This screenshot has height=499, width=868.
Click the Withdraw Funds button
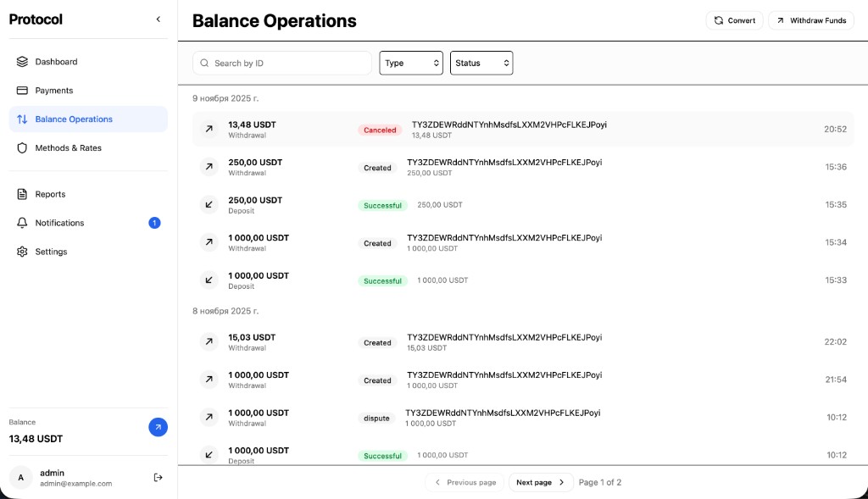pos(810,19)
